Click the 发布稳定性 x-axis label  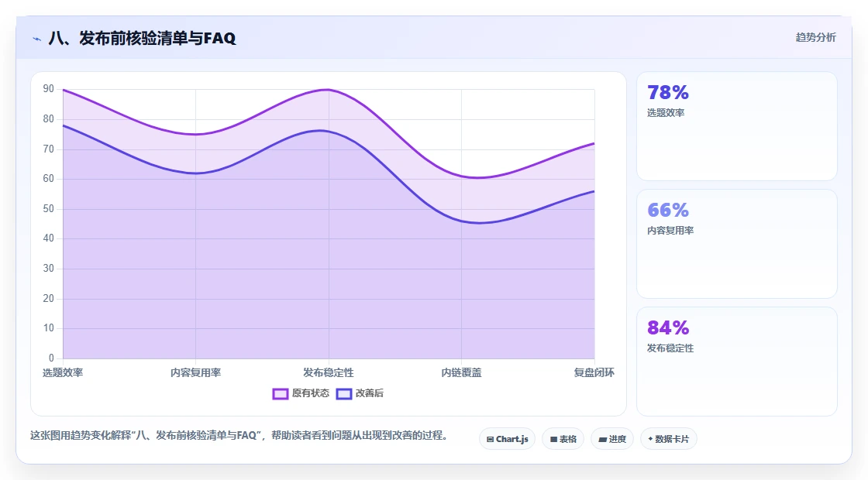pos(329,372)
